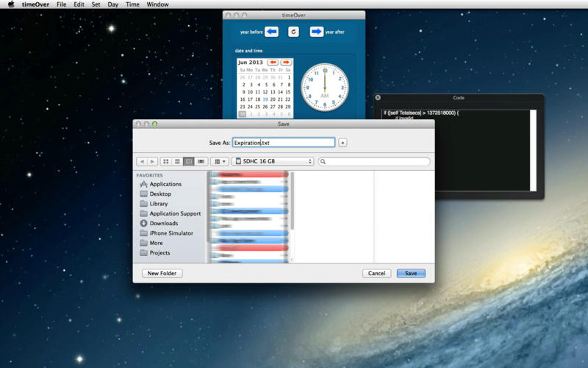Screen dimensions: 588x368
Task: Open the File menu
Action: click(x=62, y=4)
